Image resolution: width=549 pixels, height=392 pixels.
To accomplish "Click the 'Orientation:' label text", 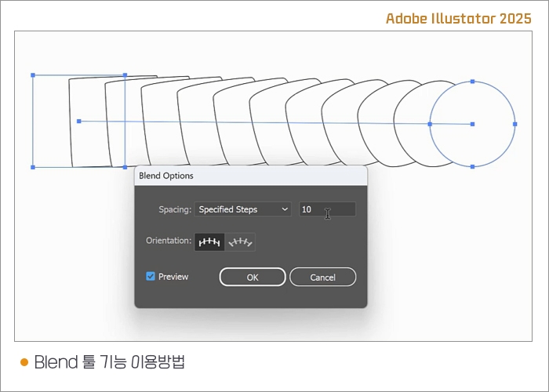I will coord(169,241).
